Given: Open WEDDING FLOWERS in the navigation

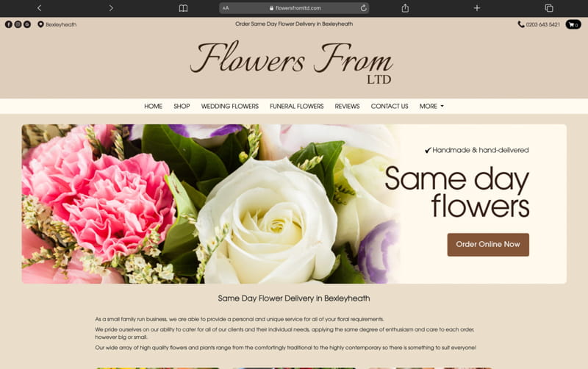Looking at the screenshot, I should [x=230, y=106].
